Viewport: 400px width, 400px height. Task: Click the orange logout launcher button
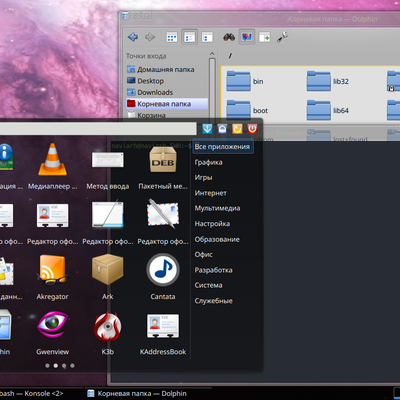[x=237, y=129]
